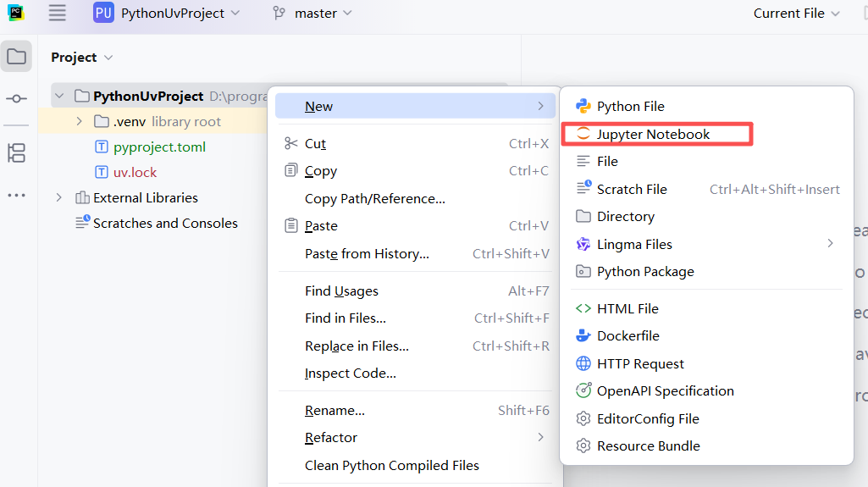The width and height of the screenshot is (868, 487).
Task: Open the Structure tool window icon
Action: click(x=16, y=152)
